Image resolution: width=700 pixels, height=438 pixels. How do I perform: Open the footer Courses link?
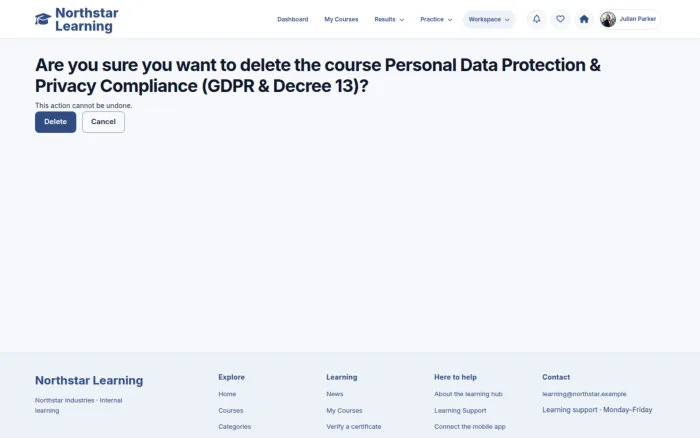230,410
